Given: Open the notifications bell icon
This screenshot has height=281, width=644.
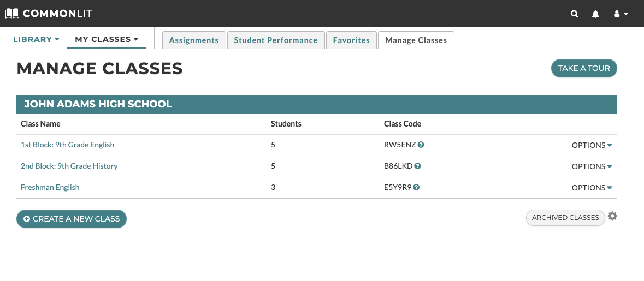Looking at the screenshot, I should click(x=595, y=14).
